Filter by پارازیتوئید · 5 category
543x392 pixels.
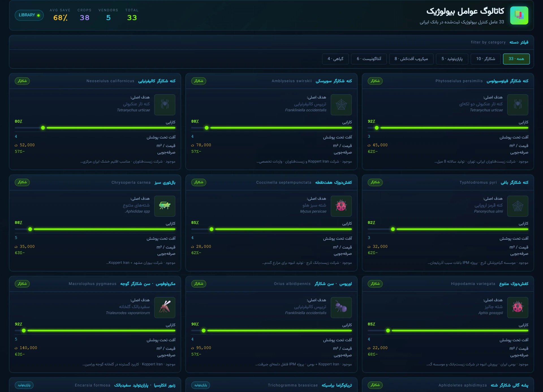coord(452,59)
